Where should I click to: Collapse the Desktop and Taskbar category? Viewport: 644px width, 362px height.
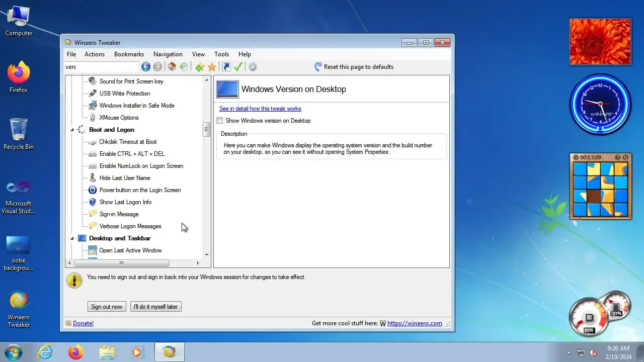tap(72, 238)
